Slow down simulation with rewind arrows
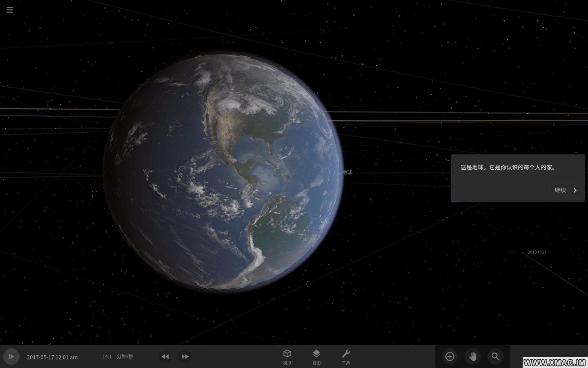588x368 pixels. pyautogui.click(x=165, y=357)
